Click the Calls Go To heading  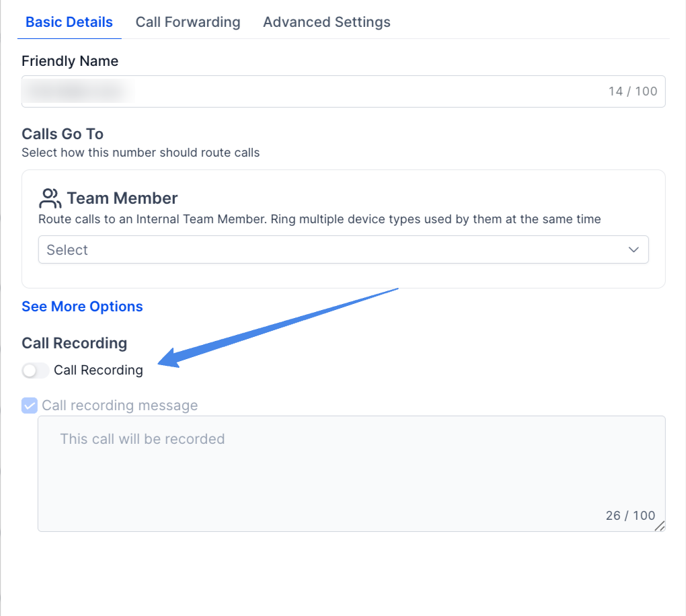pos(63,134)
